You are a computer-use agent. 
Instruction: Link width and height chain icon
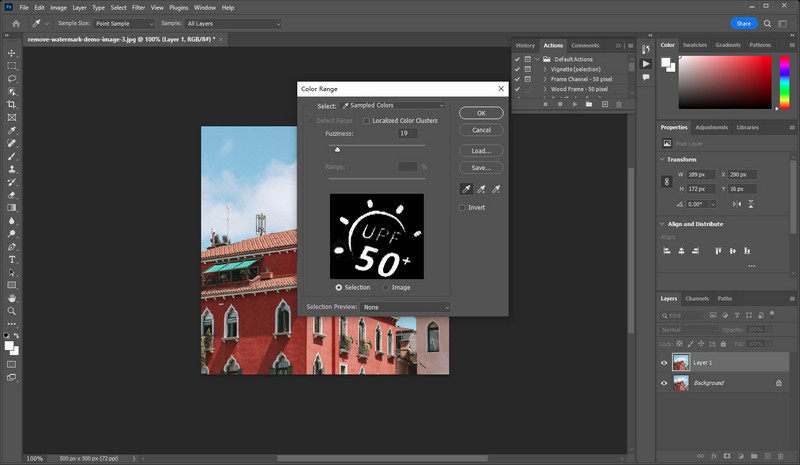(x=666, y=182)
